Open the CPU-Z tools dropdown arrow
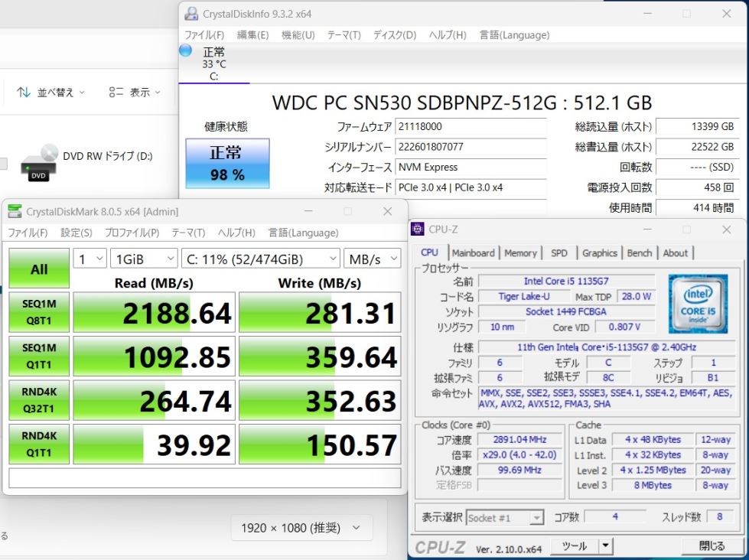The width and height of the screenshot is (749, 560). (605, 545)
